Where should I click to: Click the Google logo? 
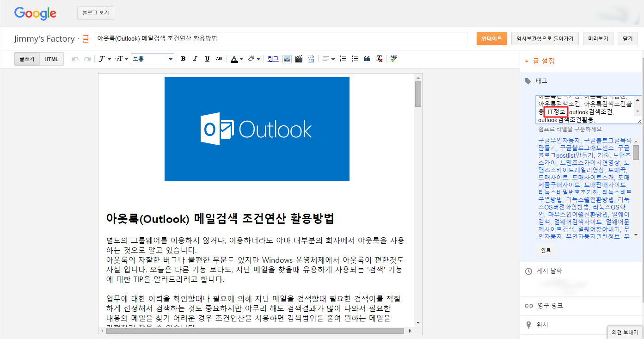pos(35,13)
